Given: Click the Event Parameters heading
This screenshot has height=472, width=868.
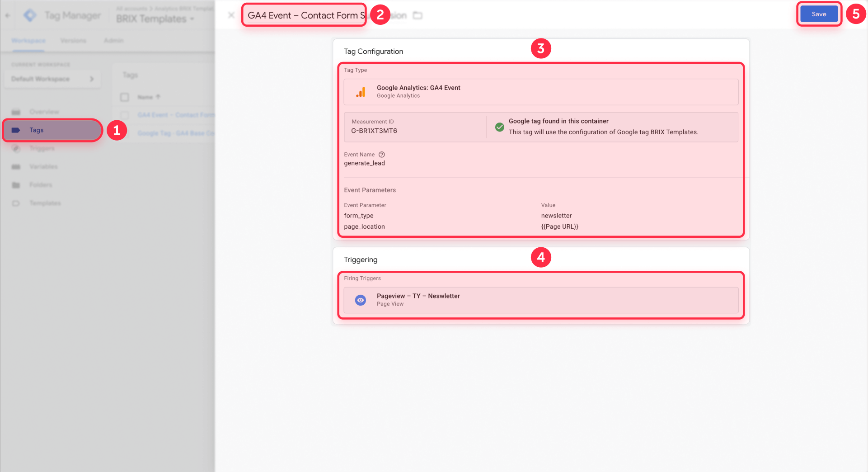Looking at the screenshot, I should tap(370, 190).
